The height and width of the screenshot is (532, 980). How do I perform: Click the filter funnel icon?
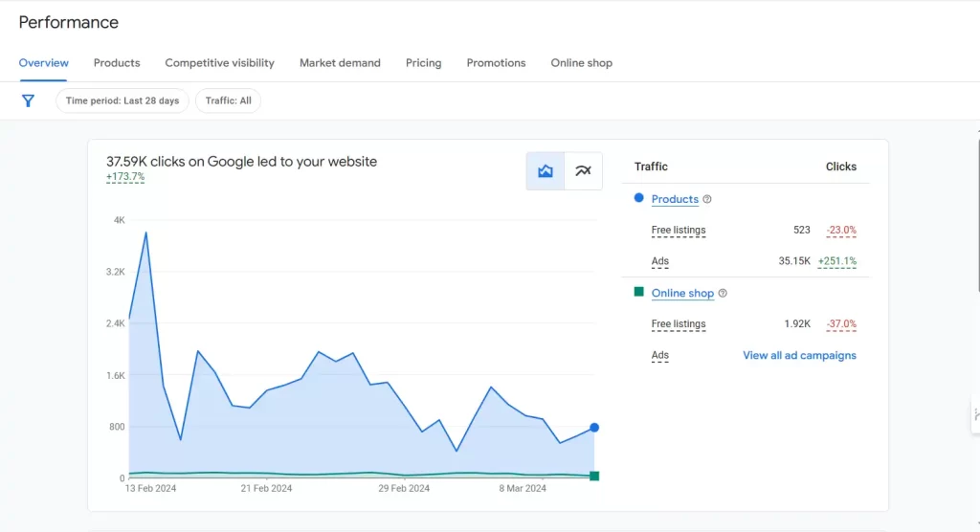click(x=28, y=100)
